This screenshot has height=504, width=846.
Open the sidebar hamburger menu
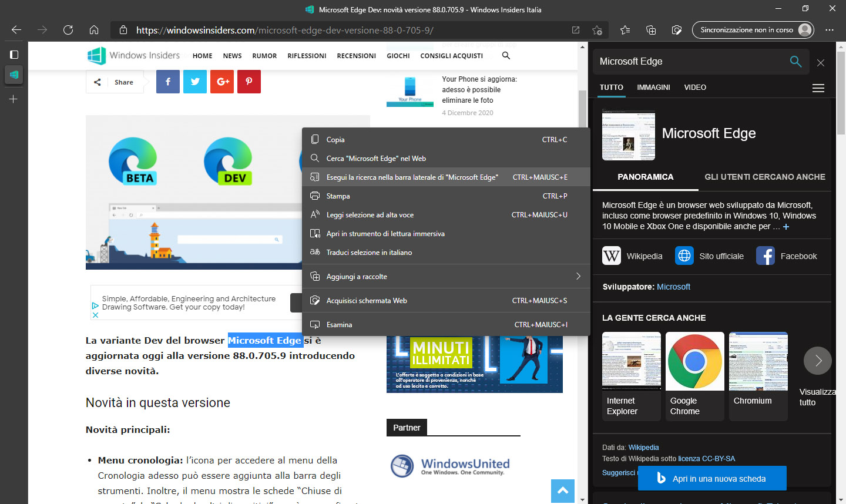point(818,88)
